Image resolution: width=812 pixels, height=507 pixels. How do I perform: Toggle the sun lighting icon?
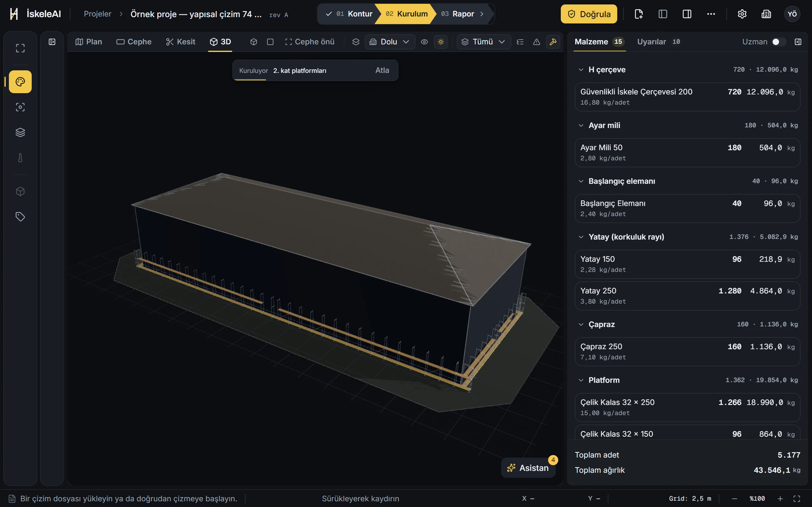(441, 42)
